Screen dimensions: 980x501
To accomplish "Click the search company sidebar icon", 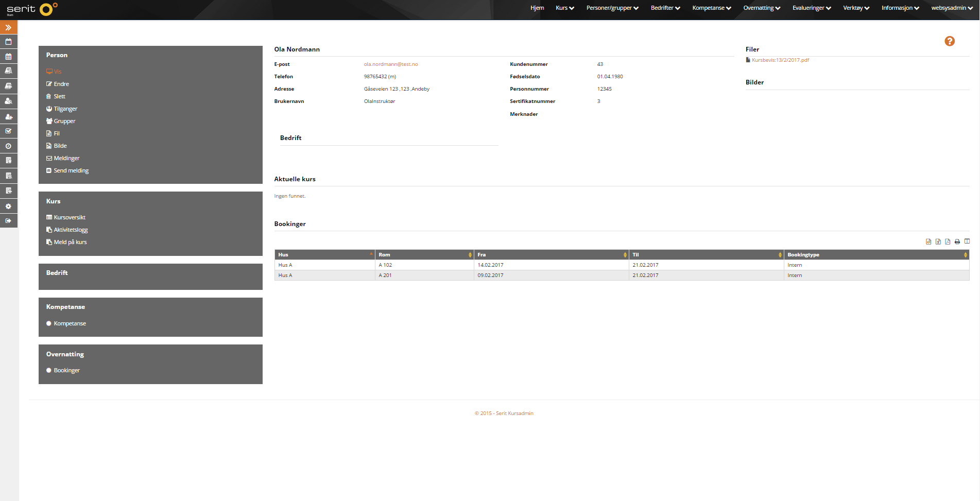I will click(x=9, y=176).
